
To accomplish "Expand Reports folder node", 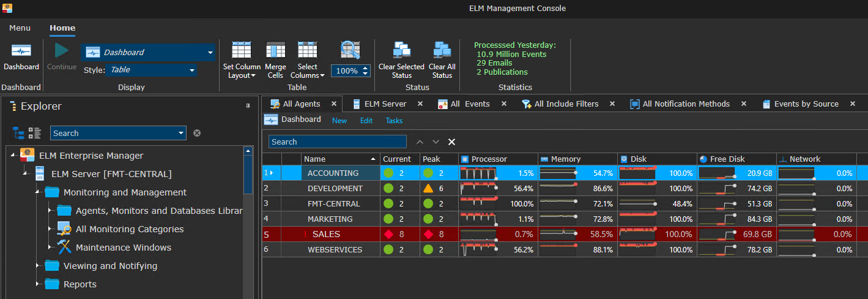I will (x=37, y=284).
